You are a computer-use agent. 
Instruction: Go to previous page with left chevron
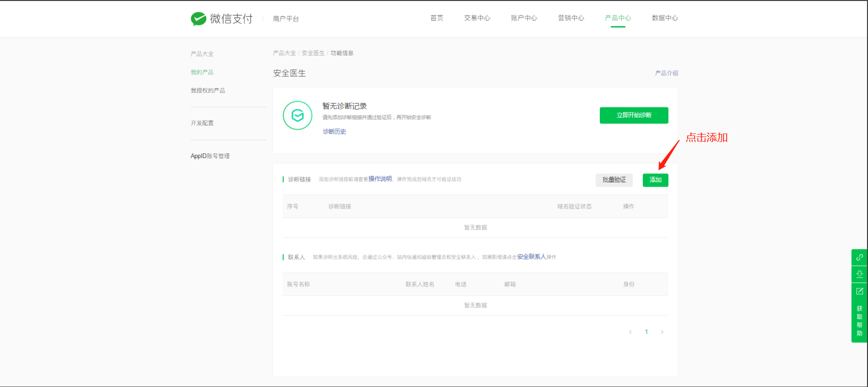point(630,332)
